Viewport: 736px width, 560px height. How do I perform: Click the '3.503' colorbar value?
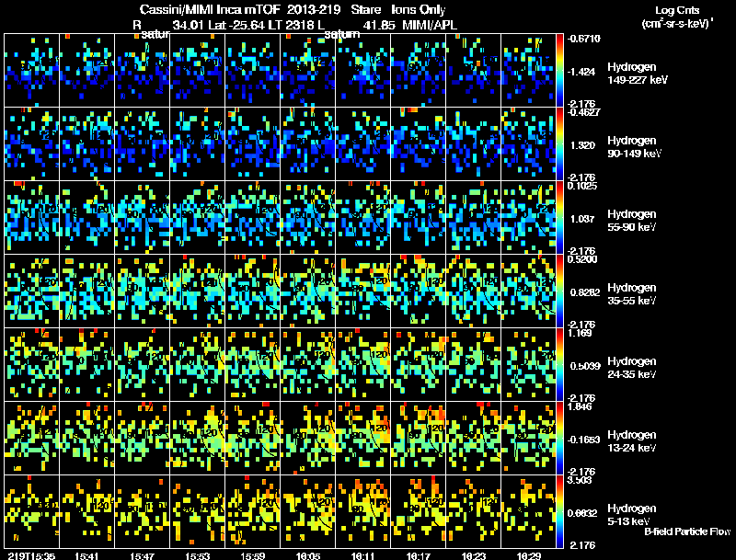(580, 480)
